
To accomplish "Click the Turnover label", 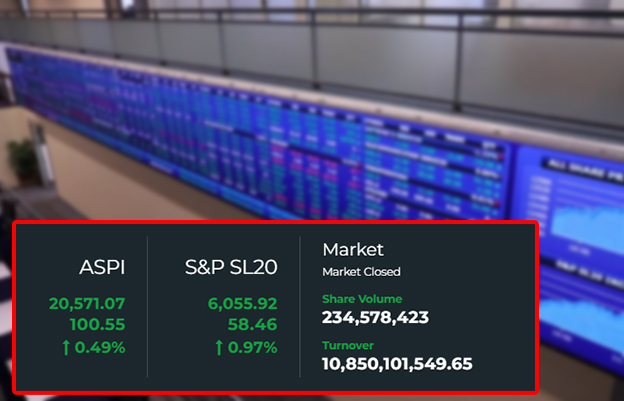I will (348, 345).
